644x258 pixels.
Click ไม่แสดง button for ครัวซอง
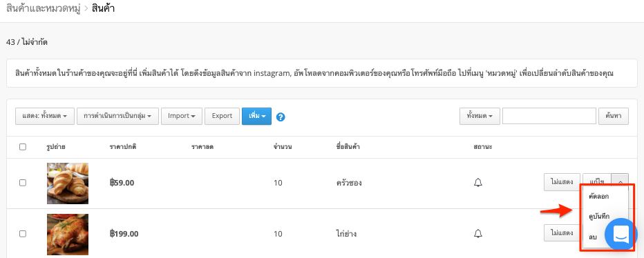562,182
